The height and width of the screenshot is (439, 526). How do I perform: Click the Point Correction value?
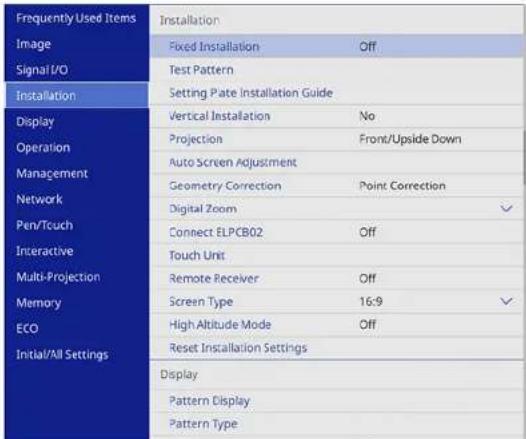point(402,185)
